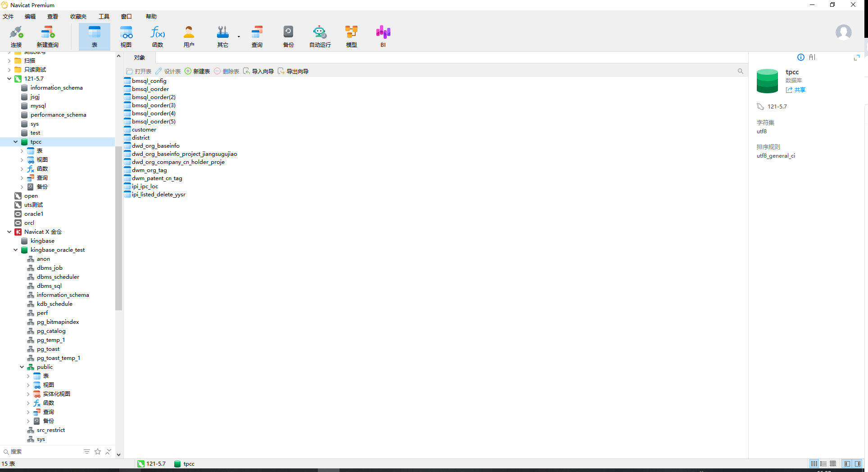Click the sidebar scroll-down arrow
The image size is (868, 472).
[118, 454]
